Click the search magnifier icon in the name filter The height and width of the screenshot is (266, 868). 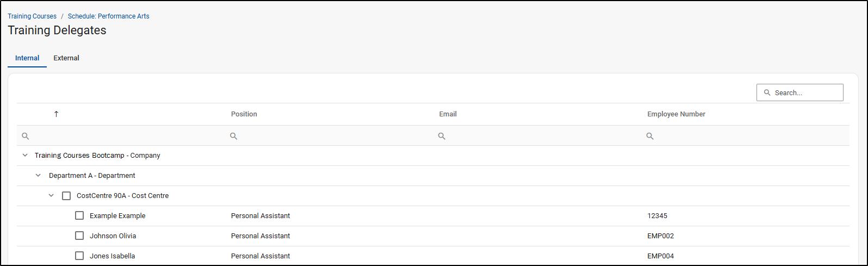[25, 136]
